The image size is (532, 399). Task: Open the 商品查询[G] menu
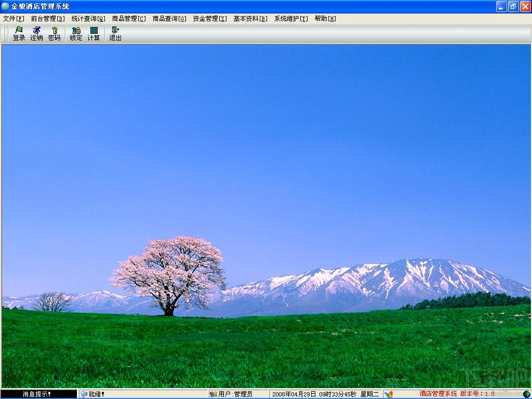169,19
